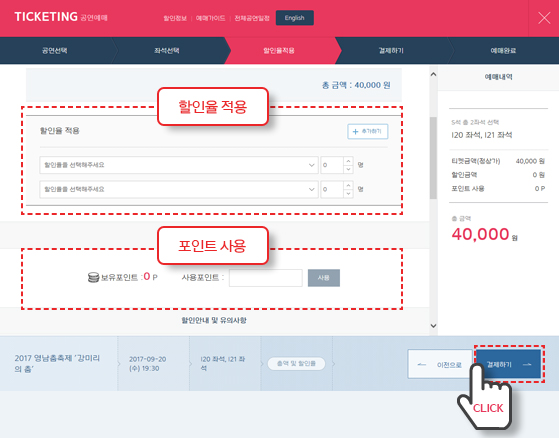Open the 예매가이드 link in header

pyautogui.click(x=210, y=18)
